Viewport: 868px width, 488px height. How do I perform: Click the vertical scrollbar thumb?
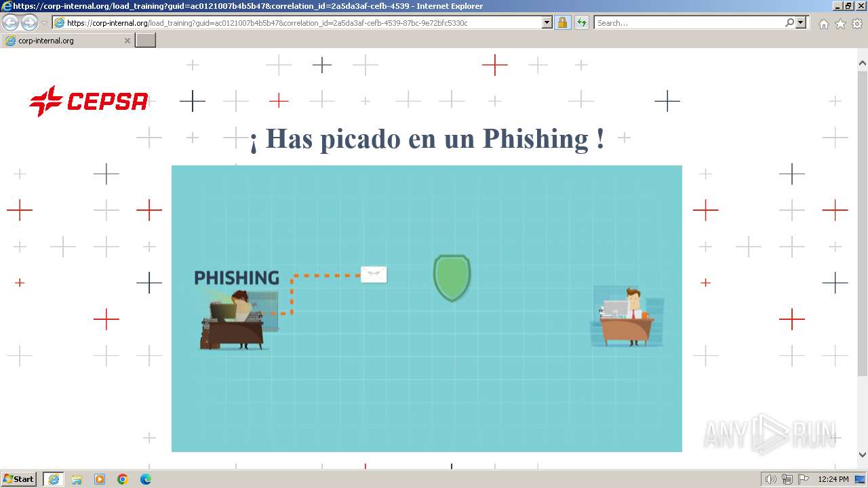863,224
